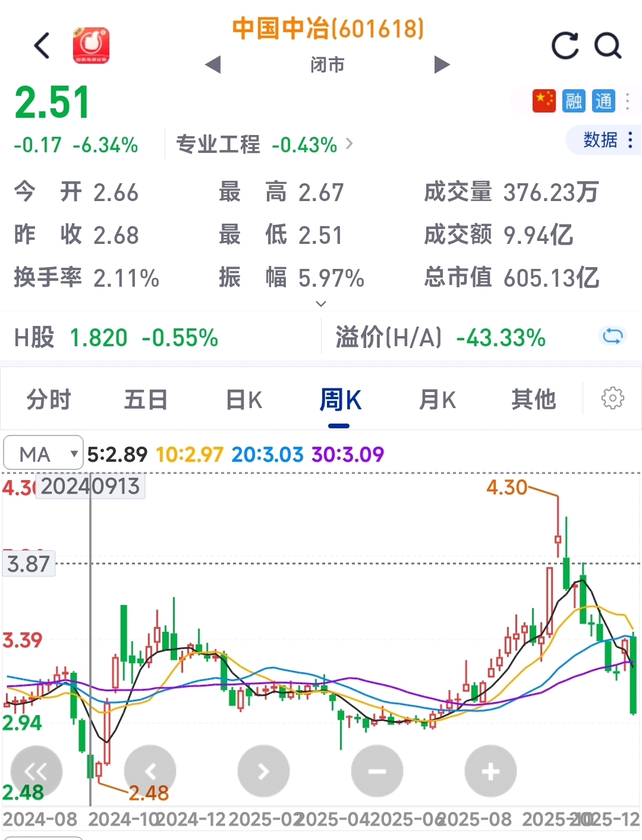
Task: Open the stock search
Action: pyautogui.click(x=608, y=46)
